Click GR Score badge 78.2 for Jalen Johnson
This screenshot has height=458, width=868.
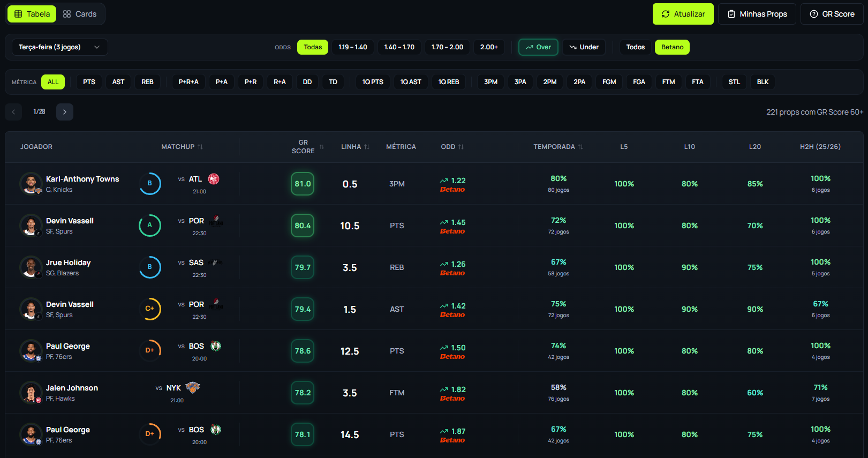pos(303,393)
